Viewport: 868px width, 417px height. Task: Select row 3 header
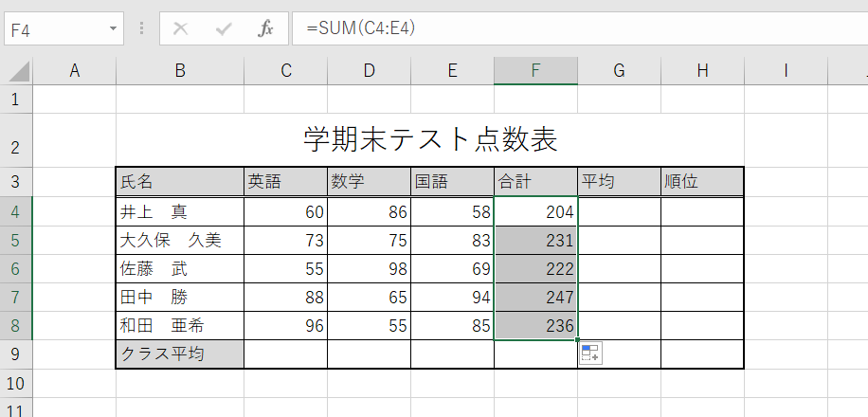pos(16,181)
